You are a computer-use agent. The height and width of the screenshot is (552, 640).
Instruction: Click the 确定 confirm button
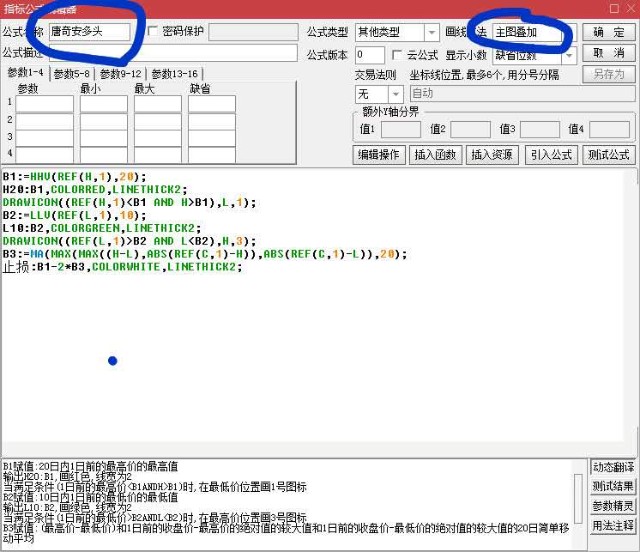[608, 32]
